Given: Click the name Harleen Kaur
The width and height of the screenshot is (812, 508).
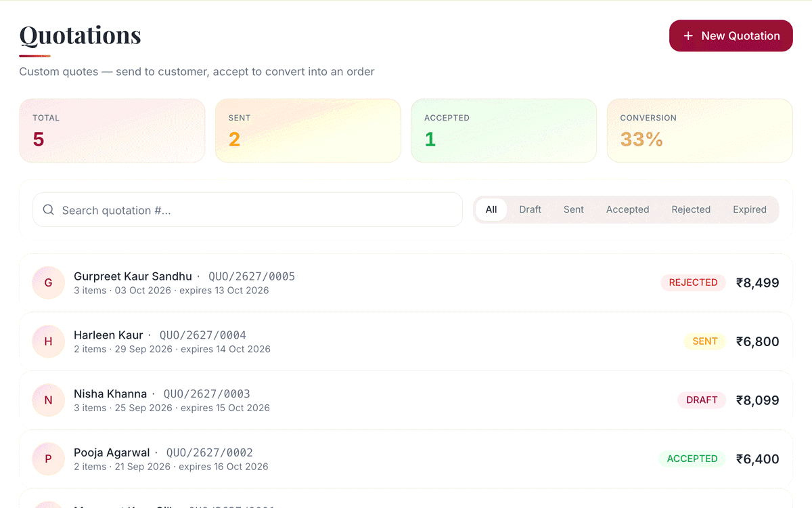Looking at the screenshot, I should [108, 335].
